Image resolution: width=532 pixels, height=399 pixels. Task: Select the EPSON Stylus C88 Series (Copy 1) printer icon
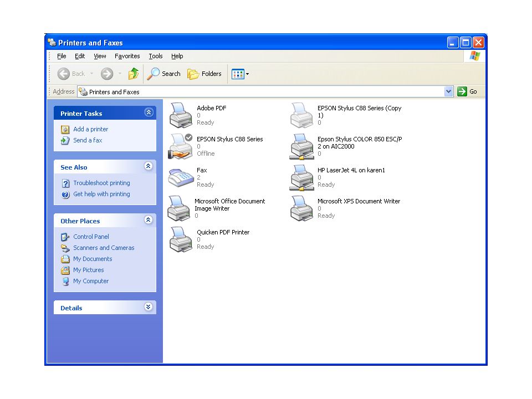point(301,115)
